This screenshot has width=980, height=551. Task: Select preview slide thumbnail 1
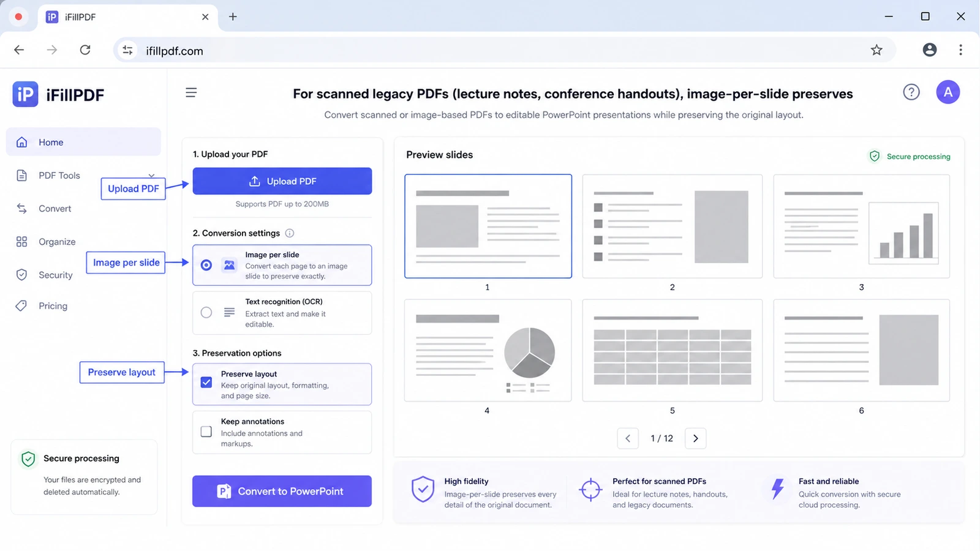[x=488, y=226]
